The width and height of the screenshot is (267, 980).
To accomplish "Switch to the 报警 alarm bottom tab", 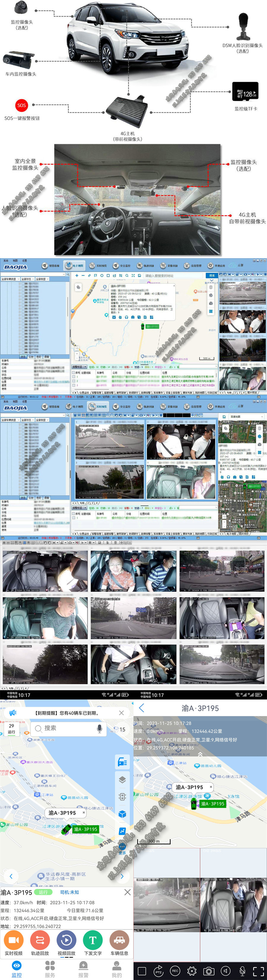I will point(83,968).
